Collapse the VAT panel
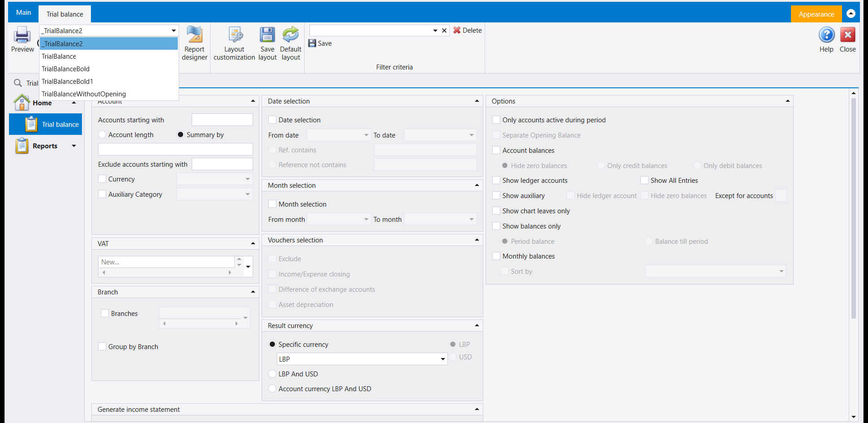This screenshot has height=423, width=868. click(253, 243)
